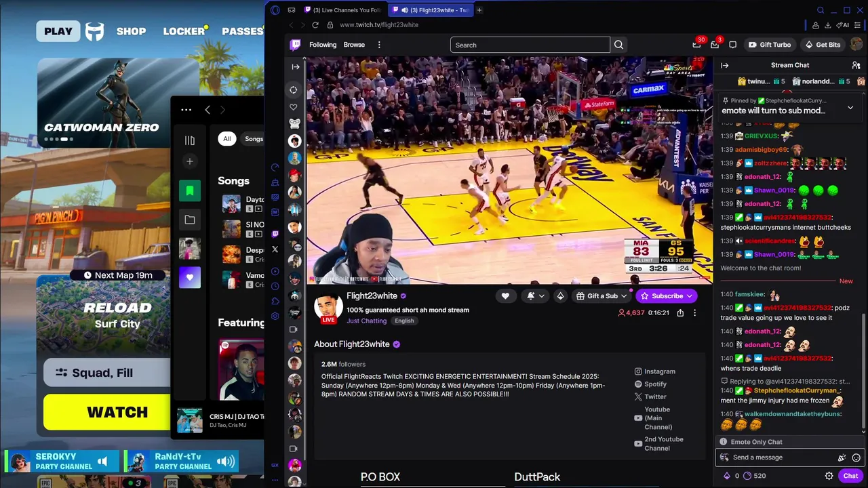This screenshot has height=488, width=868.
Task: Click the search magnifier button on Twitch
Action: pyautogui.click(x=618, y=45)
